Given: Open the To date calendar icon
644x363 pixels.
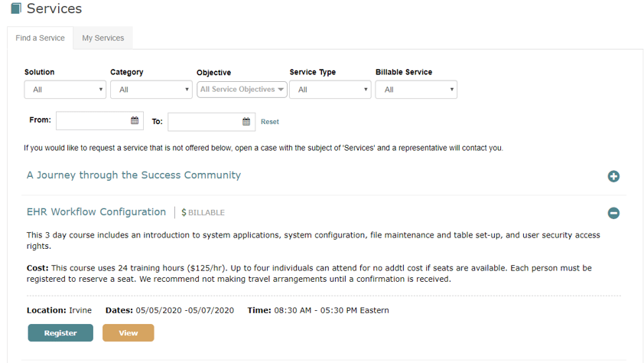Looking at the screenshot, I should [x=246, y=122].
